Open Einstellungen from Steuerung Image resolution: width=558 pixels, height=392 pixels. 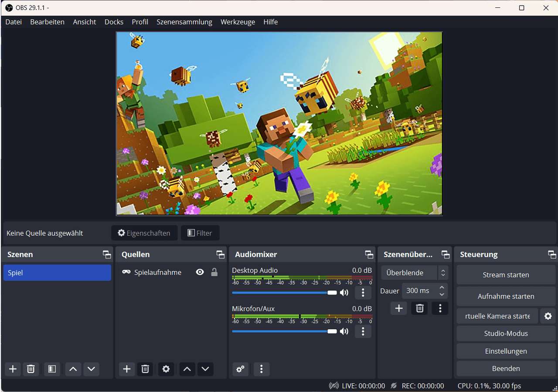tap(506, 351)
